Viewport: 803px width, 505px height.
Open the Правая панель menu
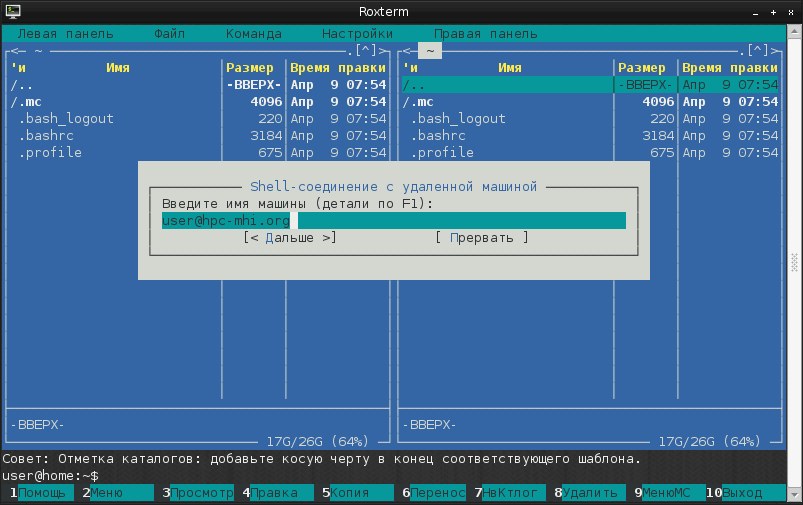coord(486,33)
